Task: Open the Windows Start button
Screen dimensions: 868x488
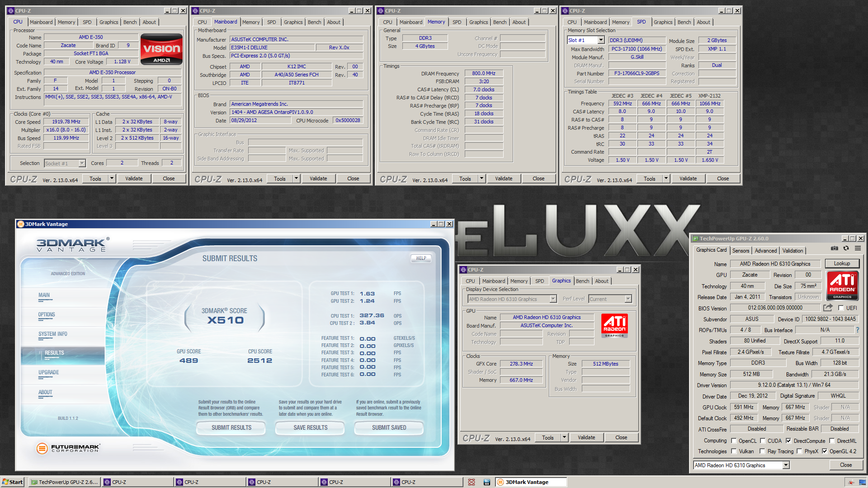Action: [x=12, y=482]
